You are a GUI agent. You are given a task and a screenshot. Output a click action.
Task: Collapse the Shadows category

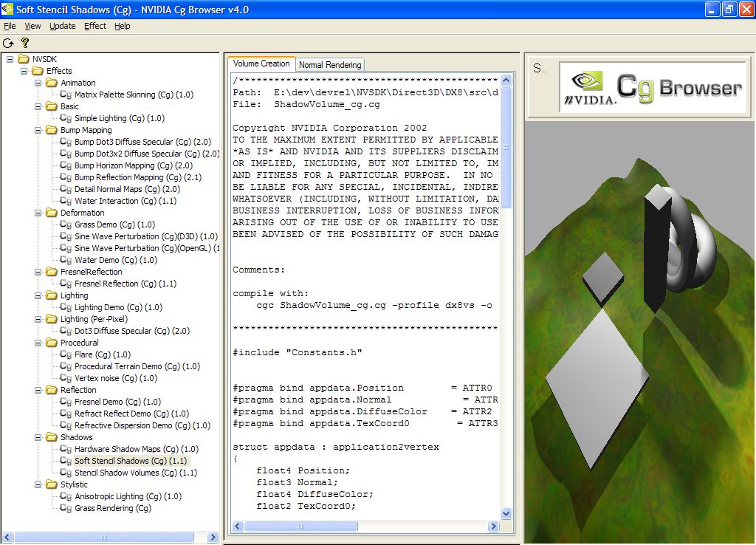click(x=38, y=437)
